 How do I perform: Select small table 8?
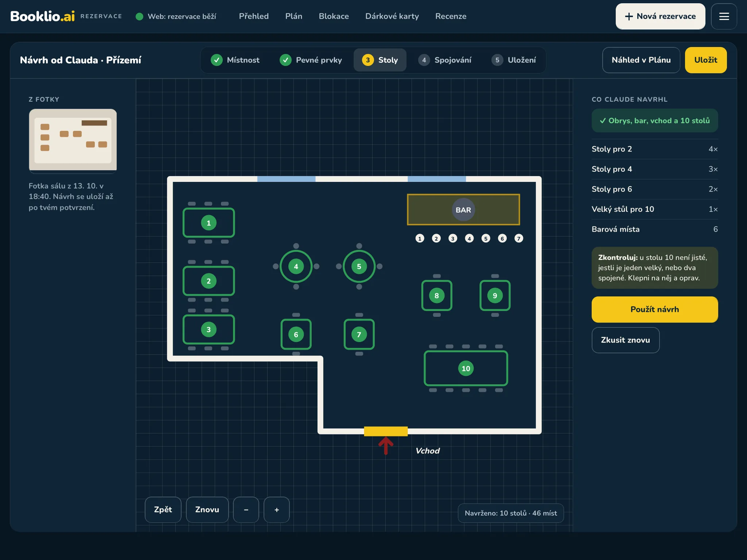click(437, 296)
